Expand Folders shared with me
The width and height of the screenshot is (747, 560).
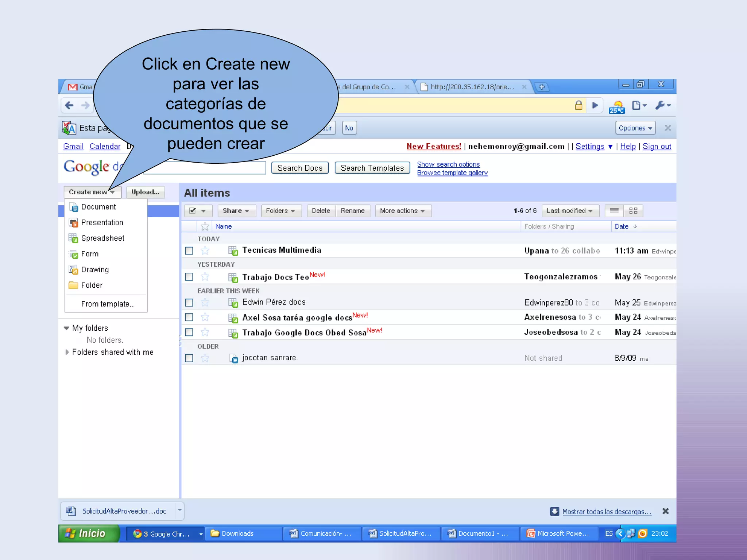67,352
